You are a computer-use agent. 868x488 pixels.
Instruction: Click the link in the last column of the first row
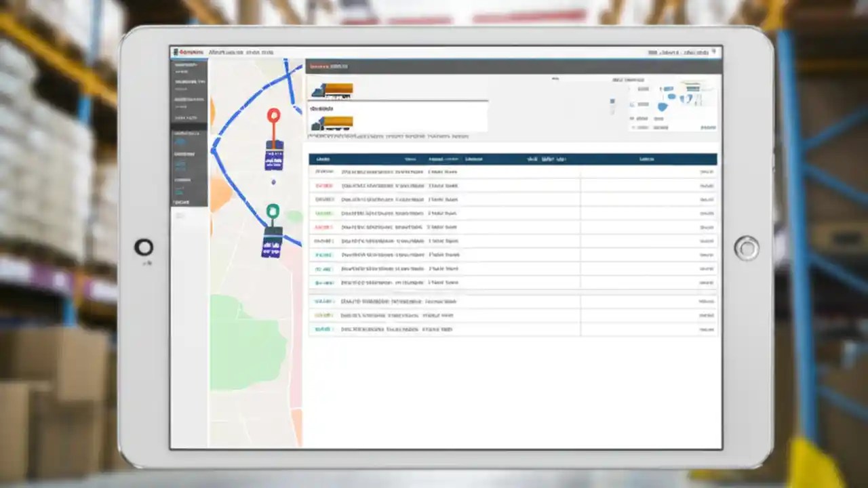[x=707, y=171]
